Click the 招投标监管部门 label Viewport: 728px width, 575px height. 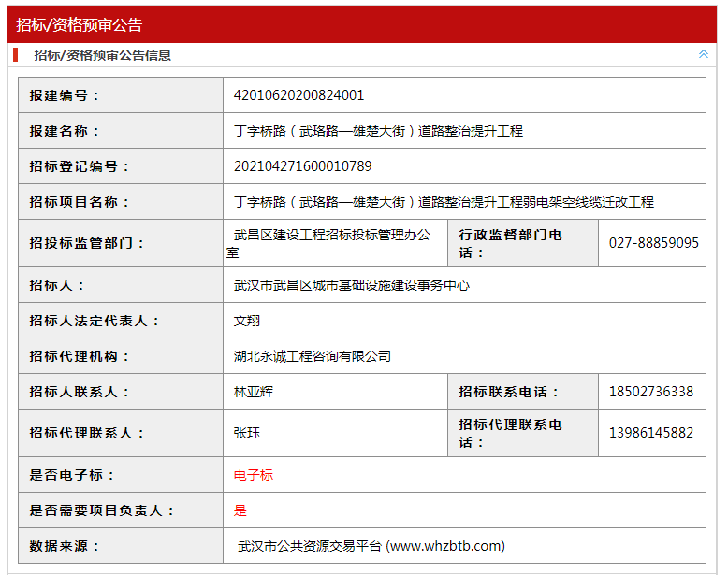click(x=87, y=243)
